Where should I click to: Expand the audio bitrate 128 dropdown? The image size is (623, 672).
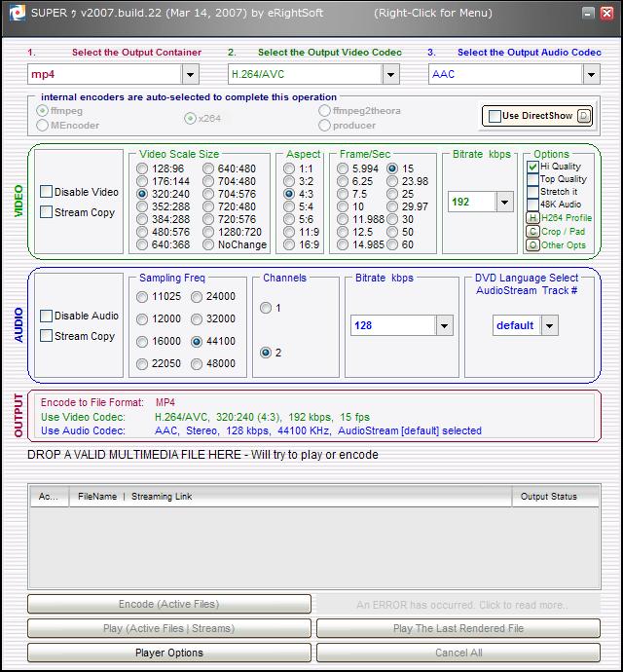pos(444,325)
